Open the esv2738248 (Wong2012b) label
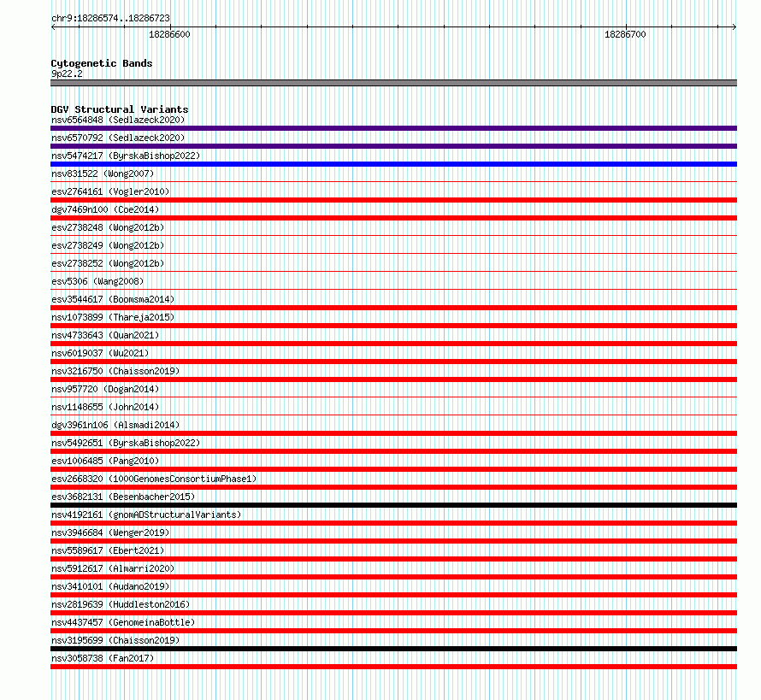This screenshot has height=700, width=761. 108,227
